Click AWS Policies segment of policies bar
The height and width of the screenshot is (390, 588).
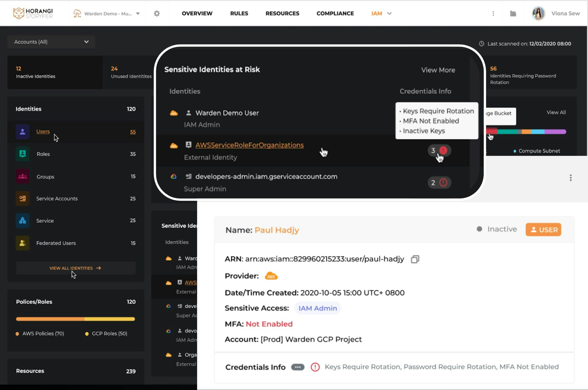(50, 319)
